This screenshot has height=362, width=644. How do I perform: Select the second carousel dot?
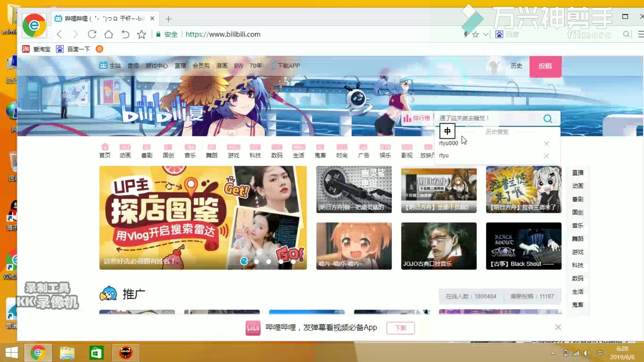coord(257,261)
